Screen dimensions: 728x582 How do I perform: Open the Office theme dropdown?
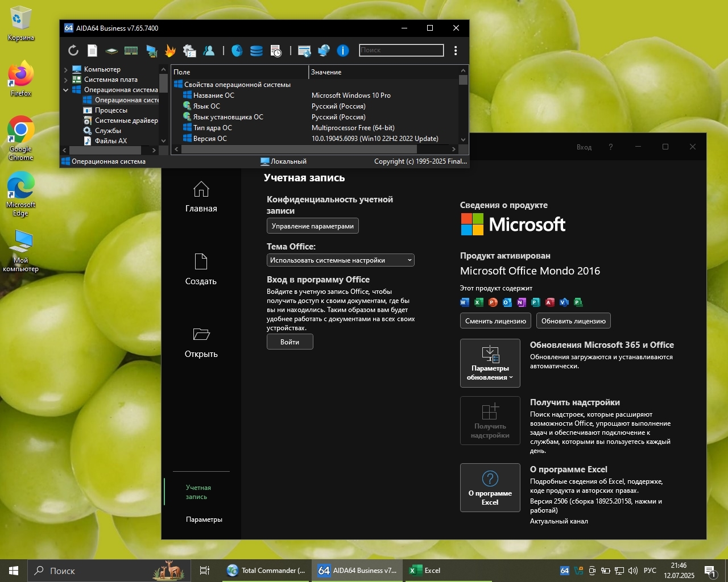tap(340, 260)
